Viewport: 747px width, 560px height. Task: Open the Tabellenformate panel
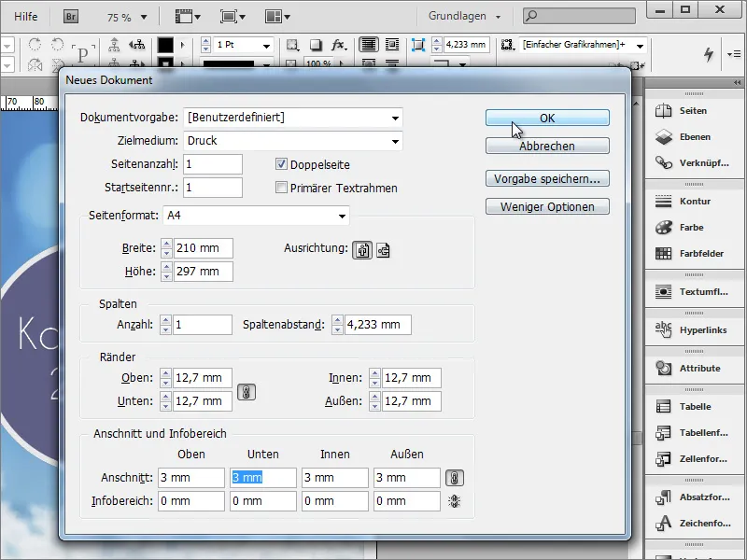[694, 432]
